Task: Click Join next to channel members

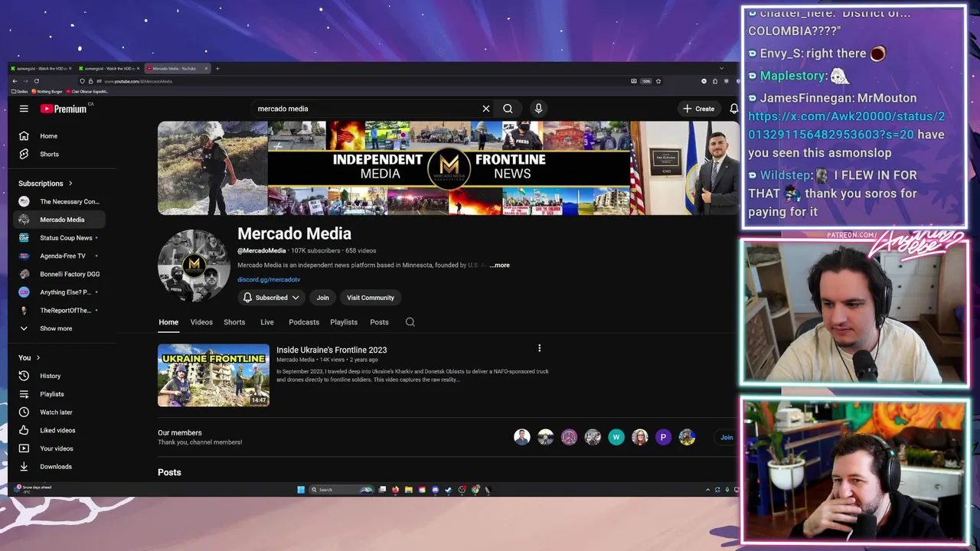Action: [727, 438]
